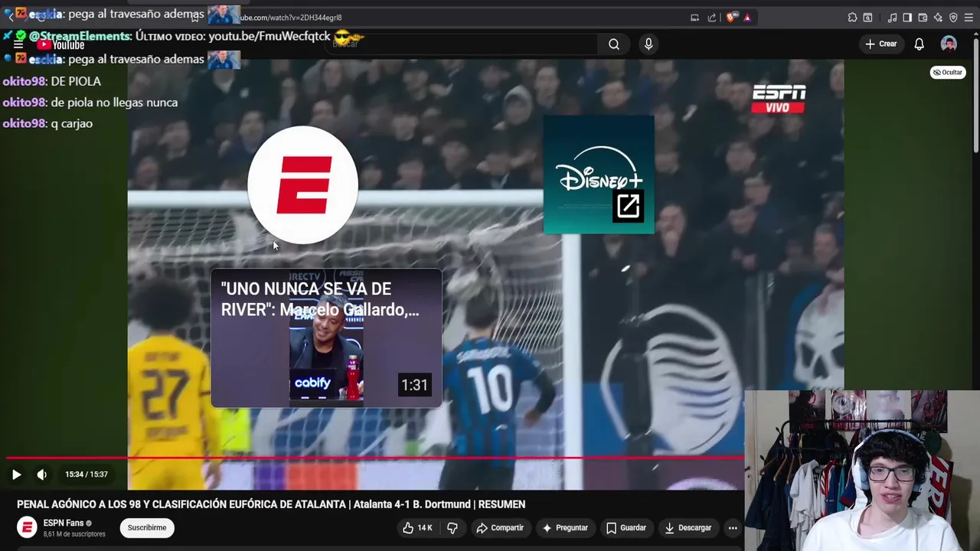The height and width of the screenshot is (551, 980).
Task: Open the media control music note icon
Action: click(892, 18)
